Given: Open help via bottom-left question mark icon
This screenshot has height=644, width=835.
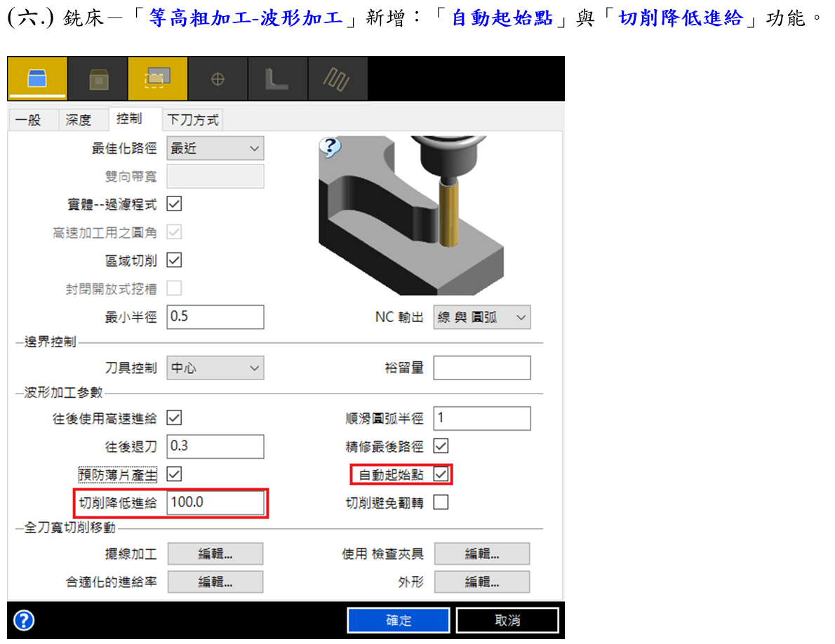Looking at the screenshot, I should point(24,620).
